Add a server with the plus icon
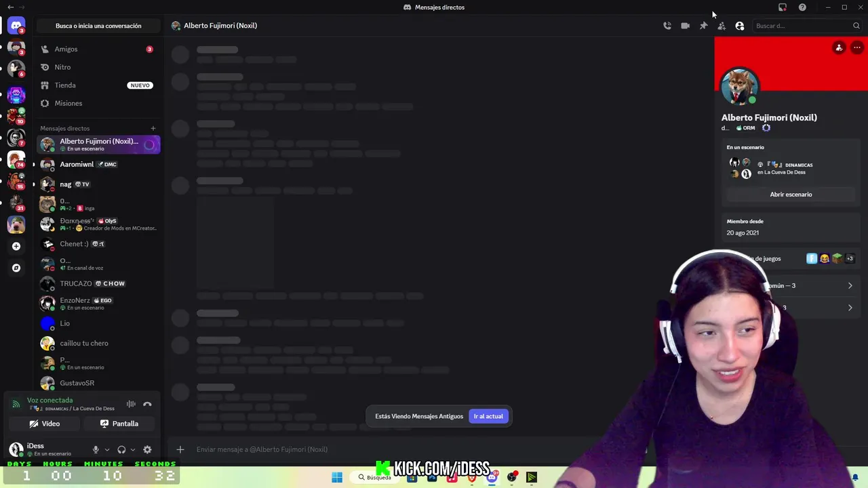 (x=16, y=246)
